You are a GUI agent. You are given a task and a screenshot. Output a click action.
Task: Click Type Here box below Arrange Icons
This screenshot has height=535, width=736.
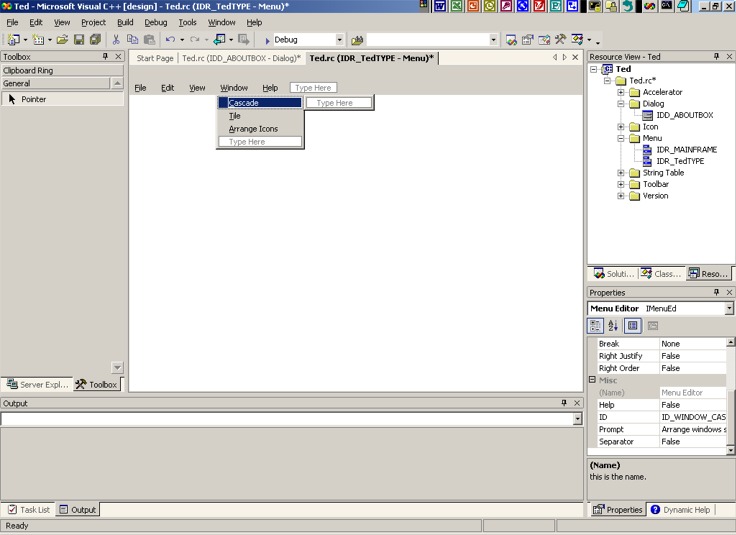(260, 142)
